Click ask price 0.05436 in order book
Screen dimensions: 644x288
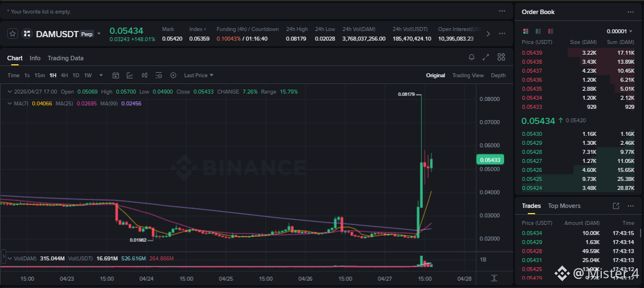click(532, 79)
